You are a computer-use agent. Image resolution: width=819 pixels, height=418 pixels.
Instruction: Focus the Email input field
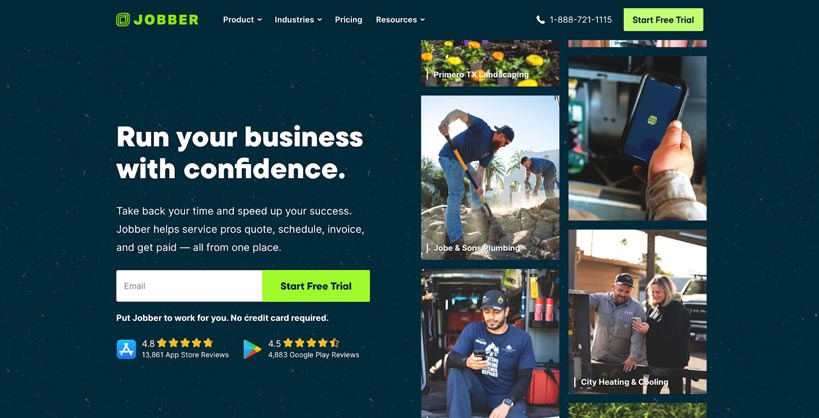189,286
